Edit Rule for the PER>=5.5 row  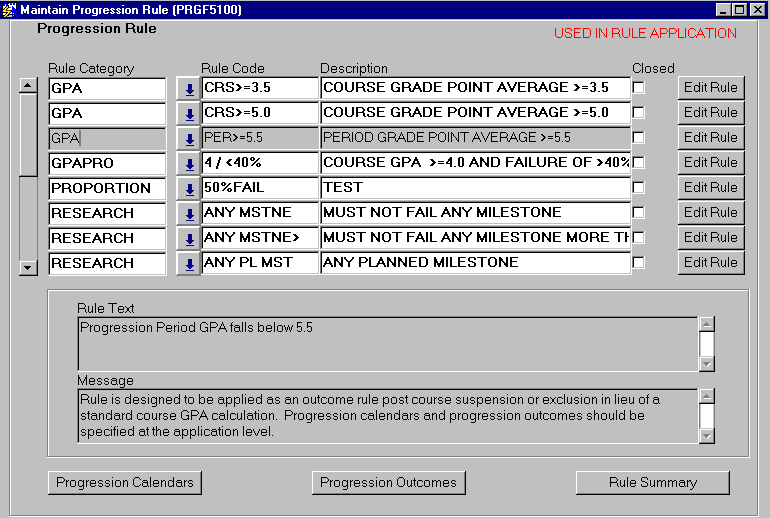[x=710, y=138]
